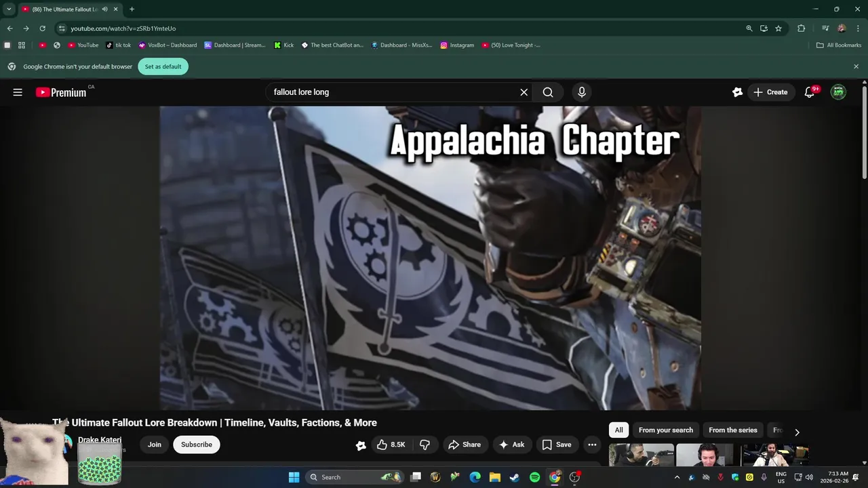Viewport: 868px width, 488px height.
Task: Click the Chrome address bar URL
Action: click(x=123, y=28)
